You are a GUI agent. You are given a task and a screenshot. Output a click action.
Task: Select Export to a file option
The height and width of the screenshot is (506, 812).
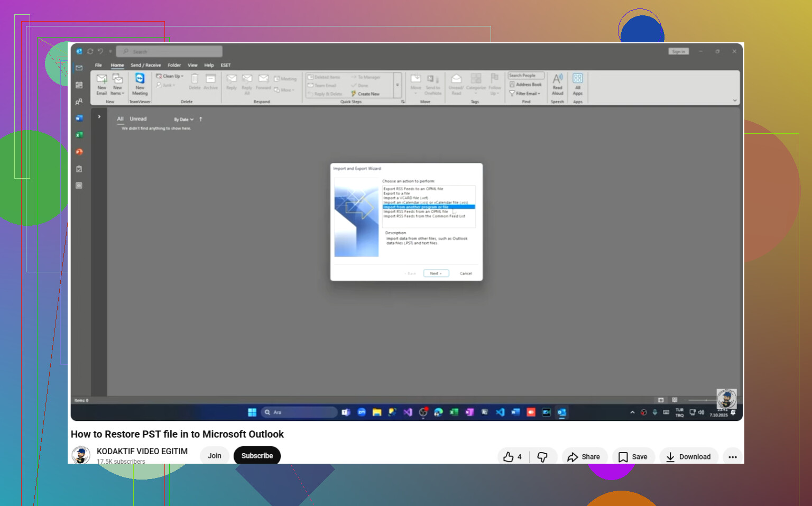[396, 194]
